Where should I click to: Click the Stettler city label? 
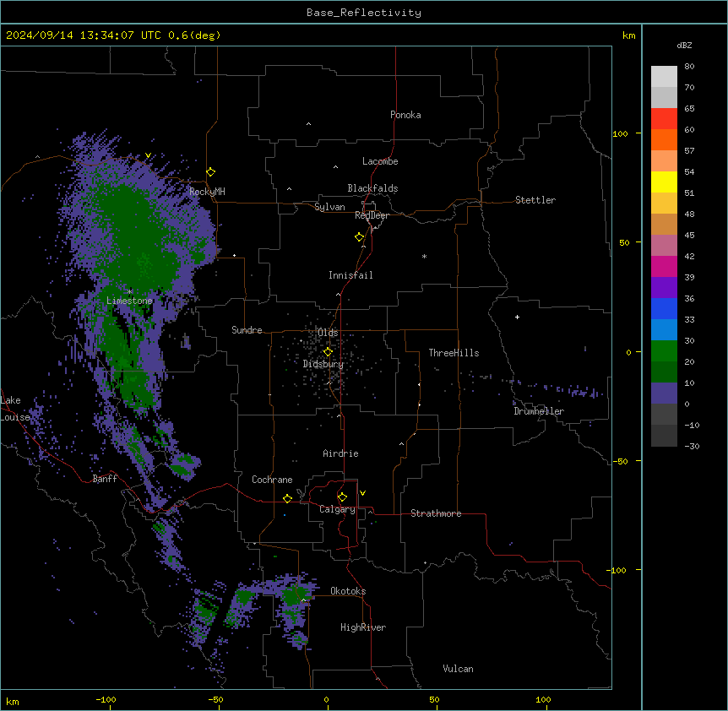tap(535, 200)
